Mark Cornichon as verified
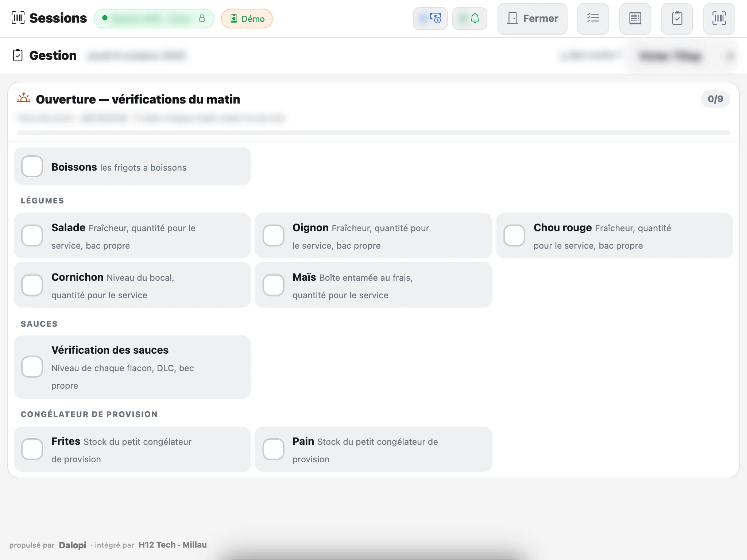 coord(32,285)
